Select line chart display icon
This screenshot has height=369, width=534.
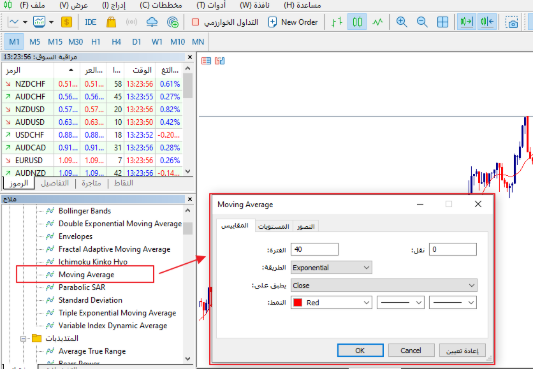tap(377, 22)
